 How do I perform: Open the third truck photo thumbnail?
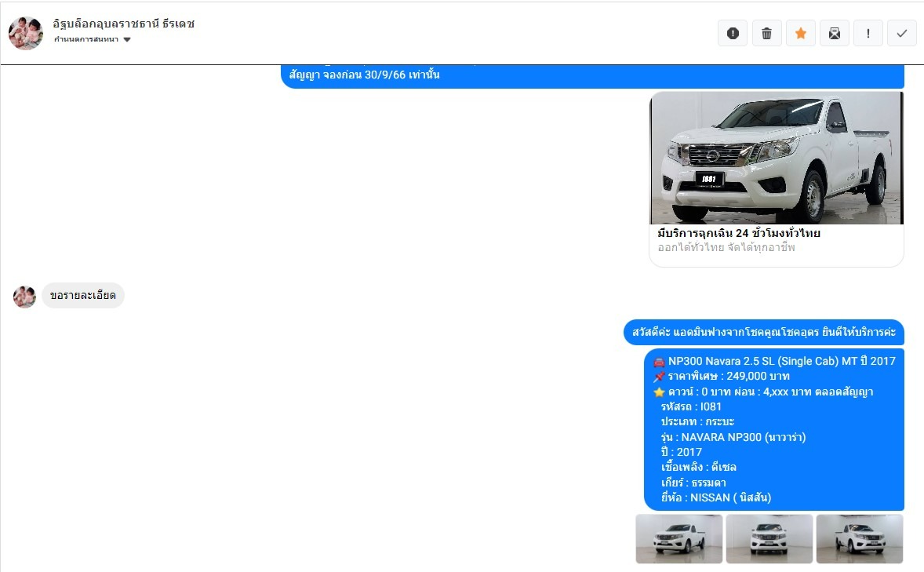(859, 539)
